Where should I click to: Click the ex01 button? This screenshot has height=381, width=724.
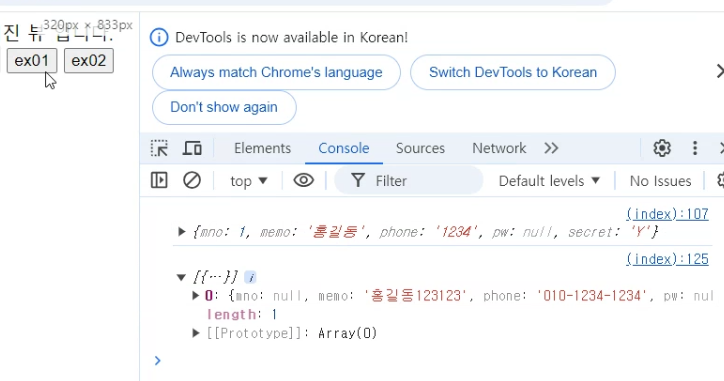coord(32,60)
